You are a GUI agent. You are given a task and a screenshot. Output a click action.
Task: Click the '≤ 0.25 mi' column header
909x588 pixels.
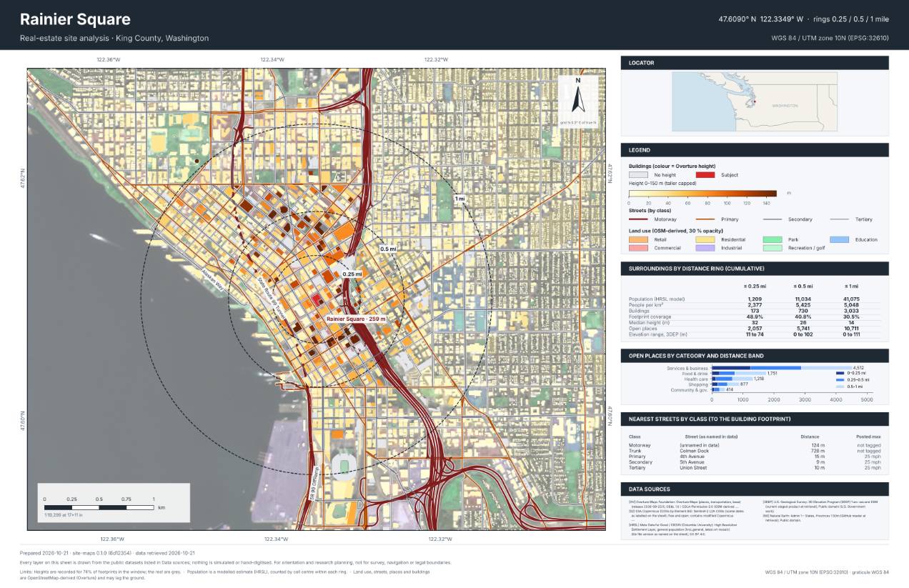click(754, 286)
